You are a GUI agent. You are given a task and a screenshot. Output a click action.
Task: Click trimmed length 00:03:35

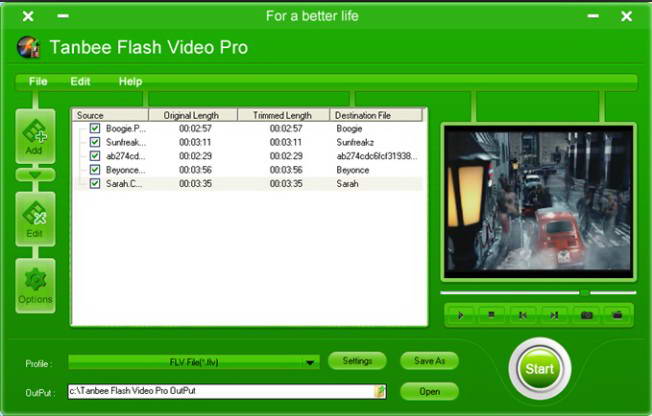[x=286, y=183]
